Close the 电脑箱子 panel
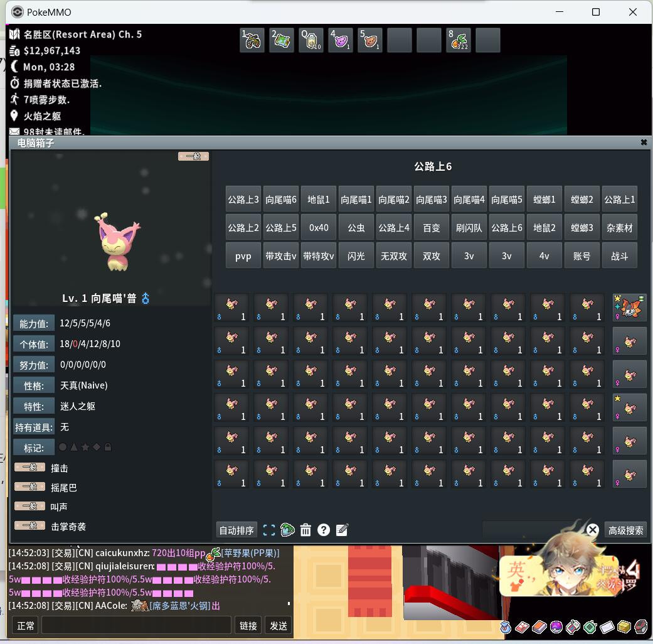653x644 pixels. click(x=644, y=142)
